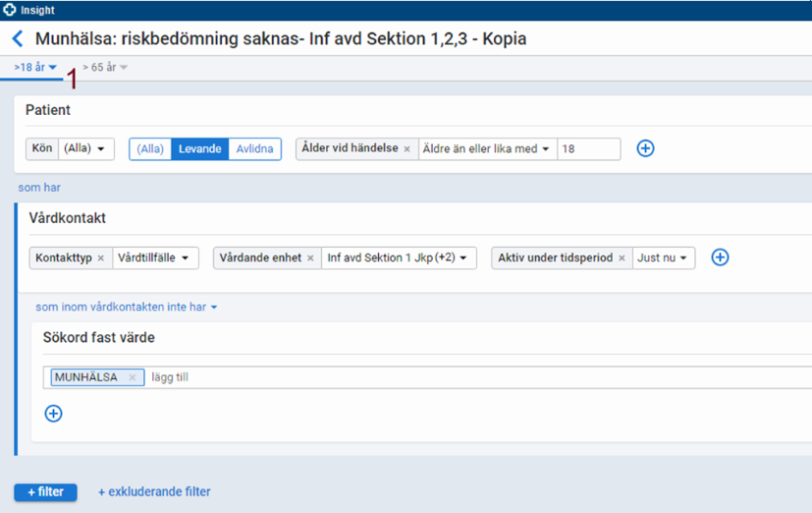The image size is (812, 513).
Task: Remove the Kontakttyp filter
Action: 101,258
